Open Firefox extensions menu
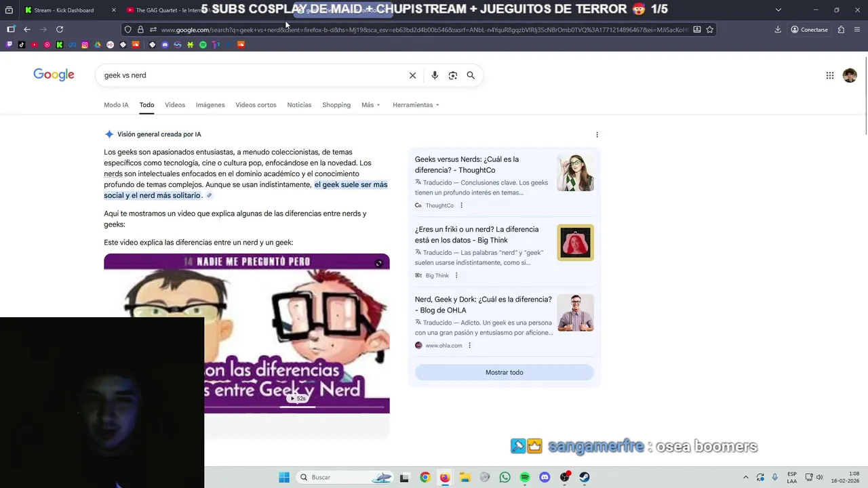Image resolution: width=868 pixels, height=488 pixels. pos(841,29)
